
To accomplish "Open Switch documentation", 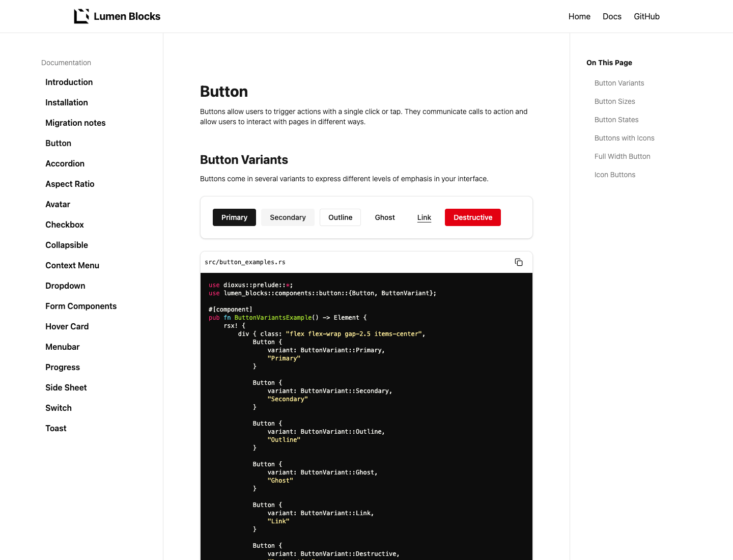I will click(x=59, y=408).
